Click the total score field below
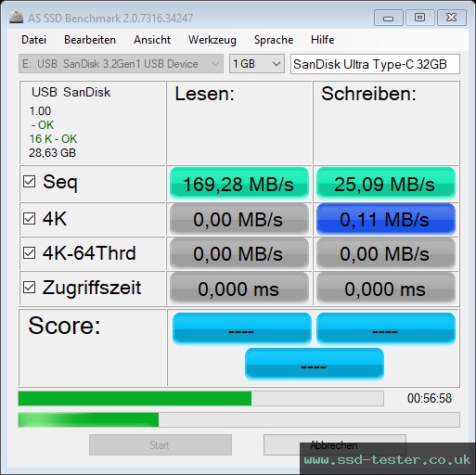 coord(315,364)
